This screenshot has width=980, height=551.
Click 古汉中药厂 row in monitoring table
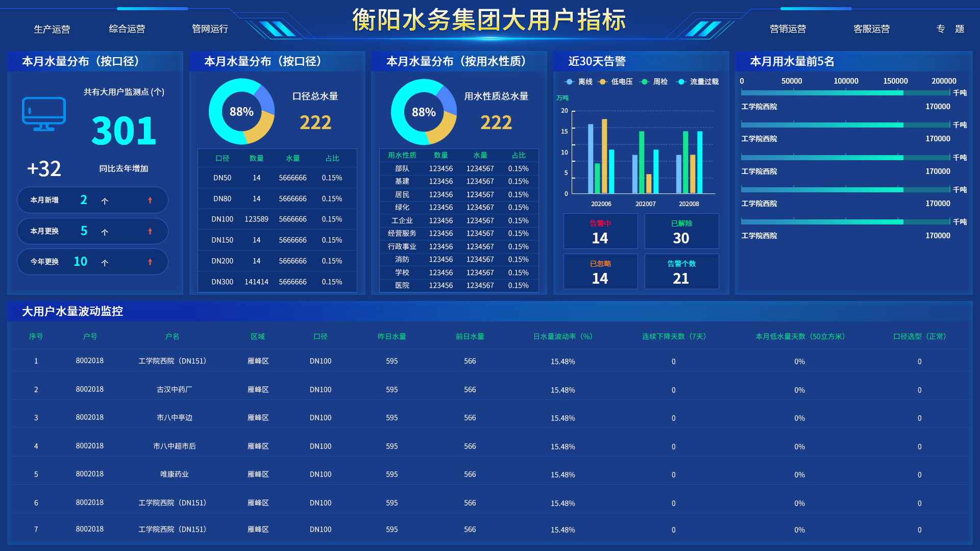(x=175, y=390)
